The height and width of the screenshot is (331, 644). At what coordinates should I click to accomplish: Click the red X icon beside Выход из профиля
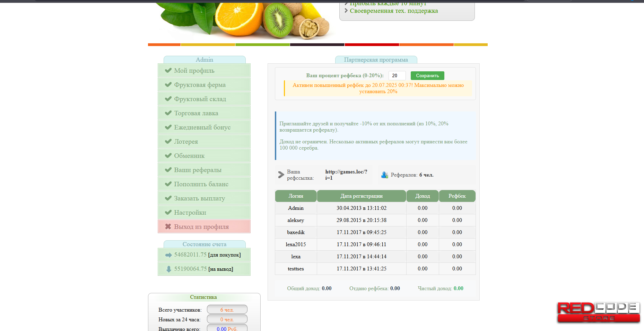[x=168, y=226]
